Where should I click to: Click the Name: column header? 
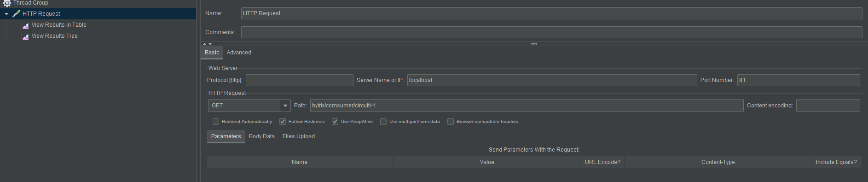(x=300, y=162)
